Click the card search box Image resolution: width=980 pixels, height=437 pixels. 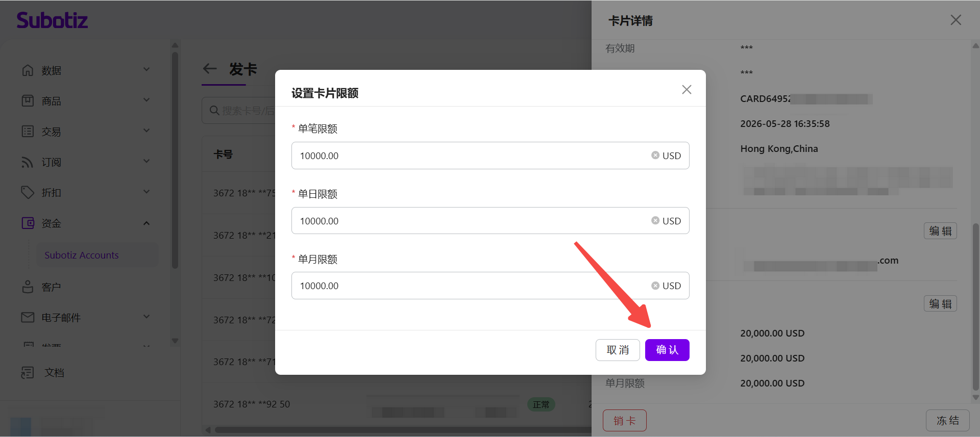[239, 111]
